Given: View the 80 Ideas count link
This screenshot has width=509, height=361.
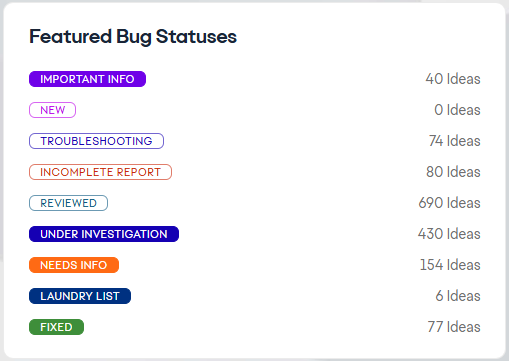Looking at the screenshot, I should (453, 172).
